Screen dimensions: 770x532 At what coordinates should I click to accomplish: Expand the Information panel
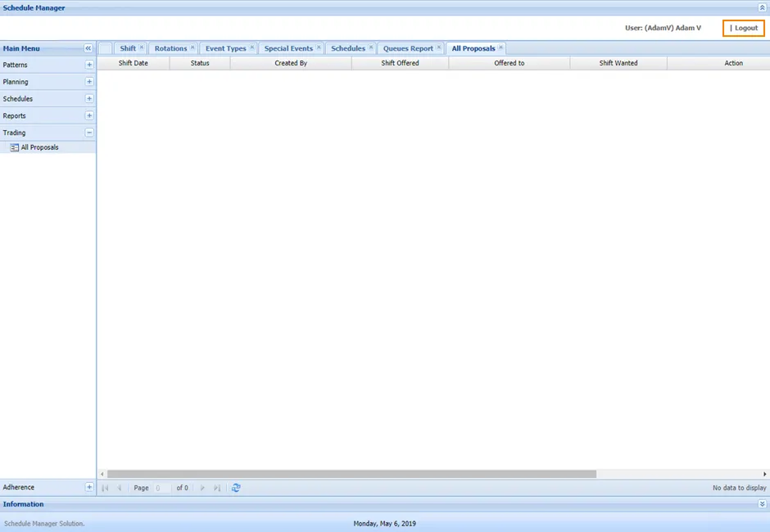pyautogui.click(x=762, y=504)
